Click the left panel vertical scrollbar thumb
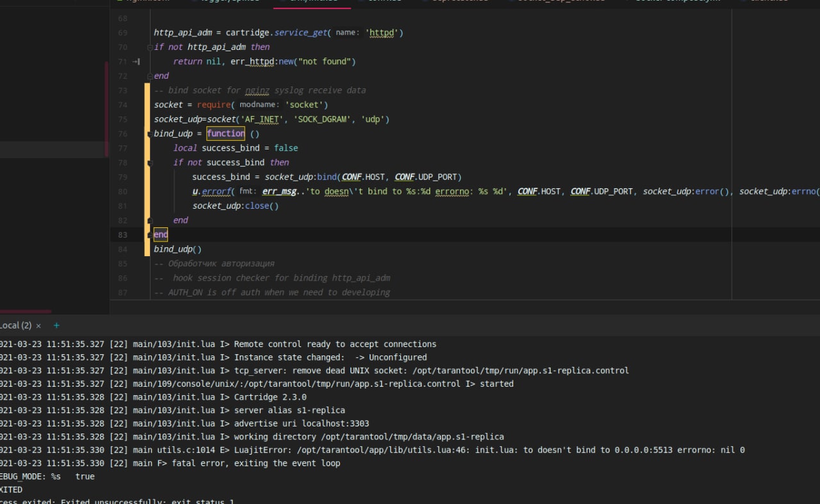This screenshot has height=504, width=820. coord(107,110)
